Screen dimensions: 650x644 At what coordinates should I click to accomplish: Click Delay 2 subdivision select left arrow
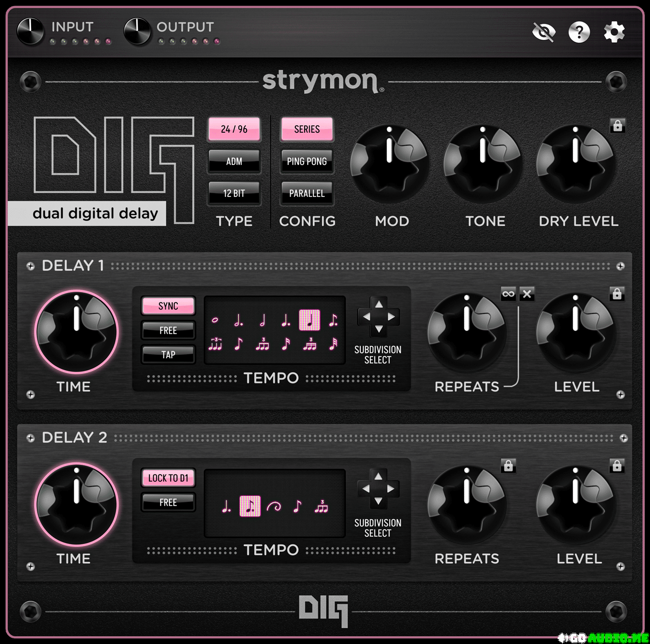tap(366, 489)
